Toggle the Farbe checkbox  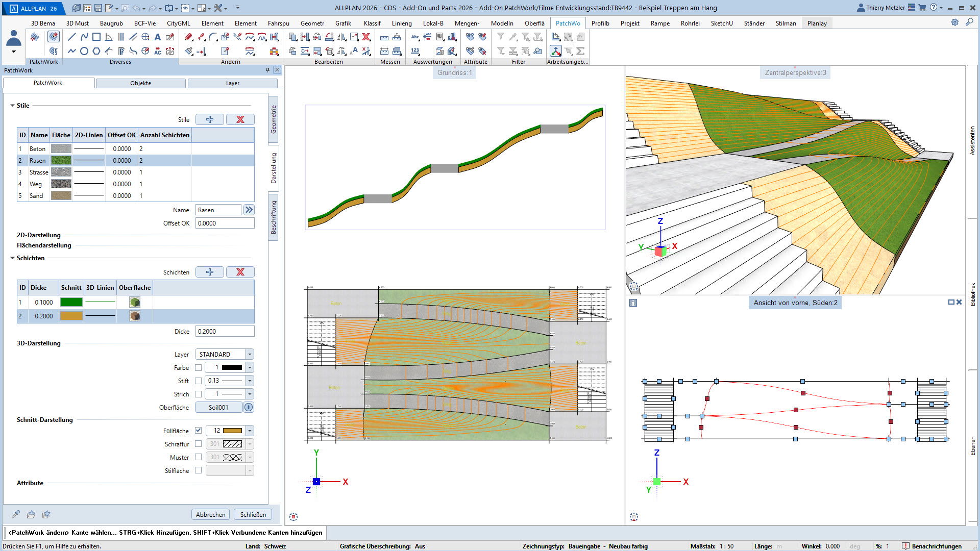(x=198, y=367)
